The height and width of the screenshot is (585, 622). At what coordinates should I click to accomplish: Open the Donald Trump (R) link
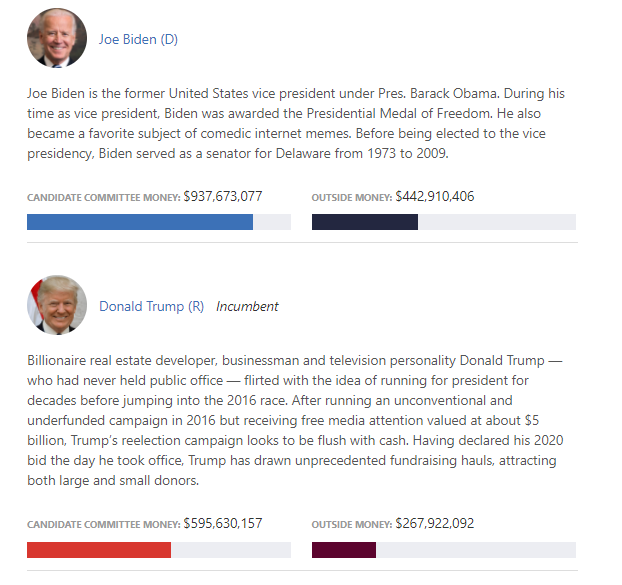pyautogui.click(x=151, y=306)
